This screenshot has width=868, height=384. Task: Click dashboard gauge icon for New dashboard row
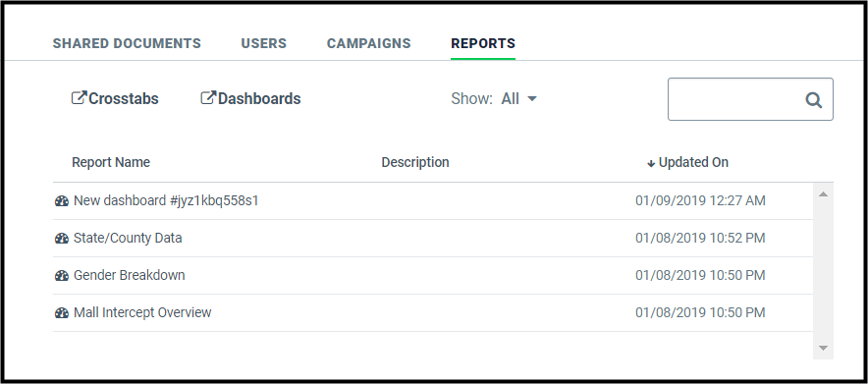pyautogui.click(x=62, y=201)
